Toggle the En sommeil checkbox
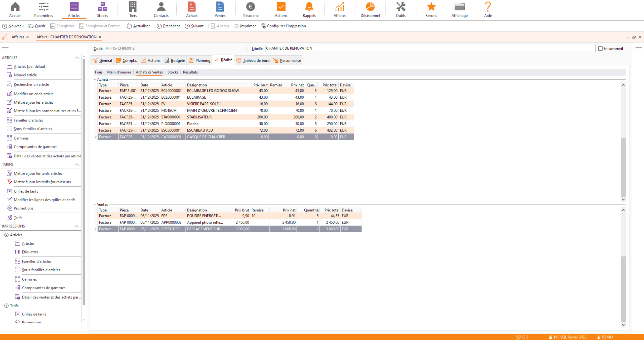 (600, 49)
